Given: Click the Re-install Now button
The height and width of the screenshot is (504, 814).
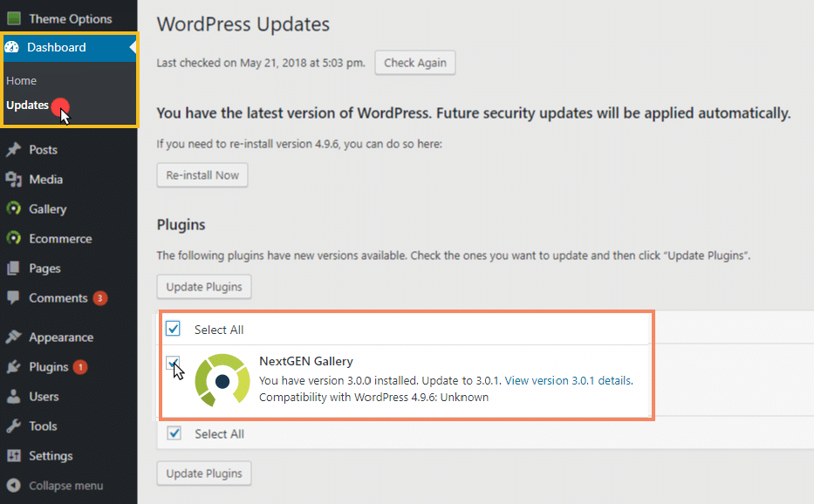Looking at the screenshot, I should [x=202, y=175].
